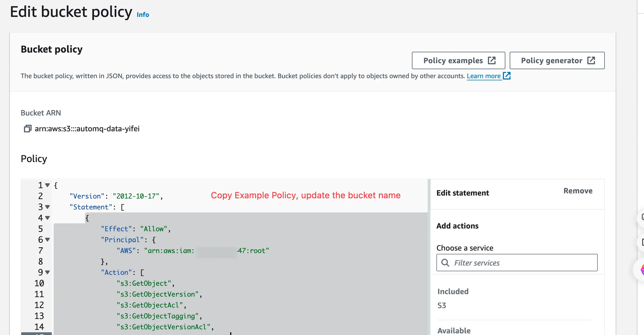Fold the statement object at line 4
This screenshot has width=644, height=335.
(47, 218)
